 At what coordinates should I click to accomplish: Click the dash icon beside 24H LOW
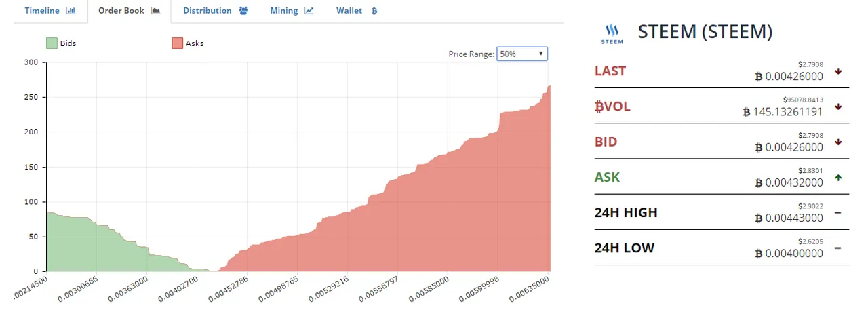pyautogui.click(x=838, y=248)
